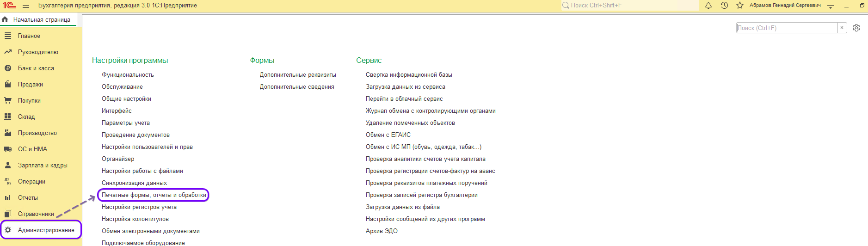Open Журнал обмена с контролирующими органами

point(431,111)
